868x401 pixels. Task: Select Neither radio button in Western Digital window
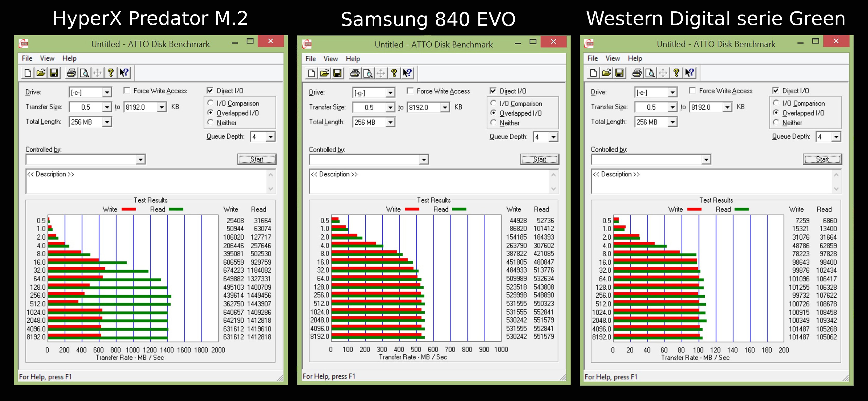tap(776, 123)
